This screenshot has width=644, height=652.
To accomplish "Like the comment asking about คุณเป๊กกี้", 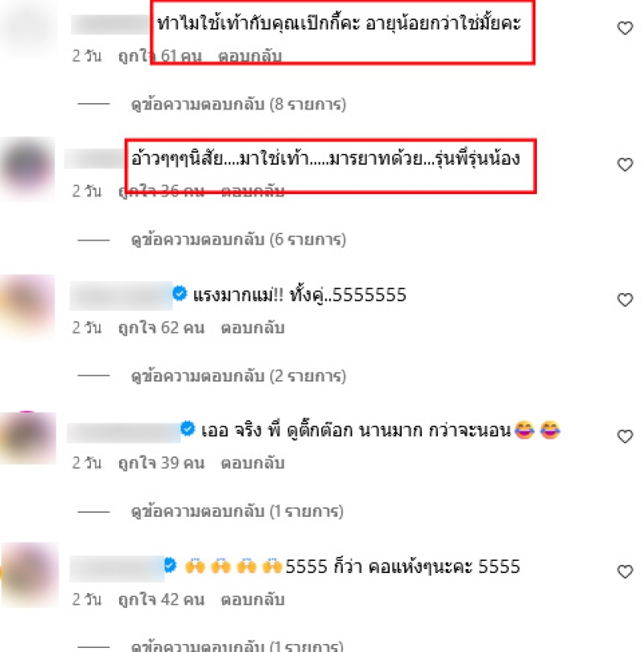I will (625, 28).
